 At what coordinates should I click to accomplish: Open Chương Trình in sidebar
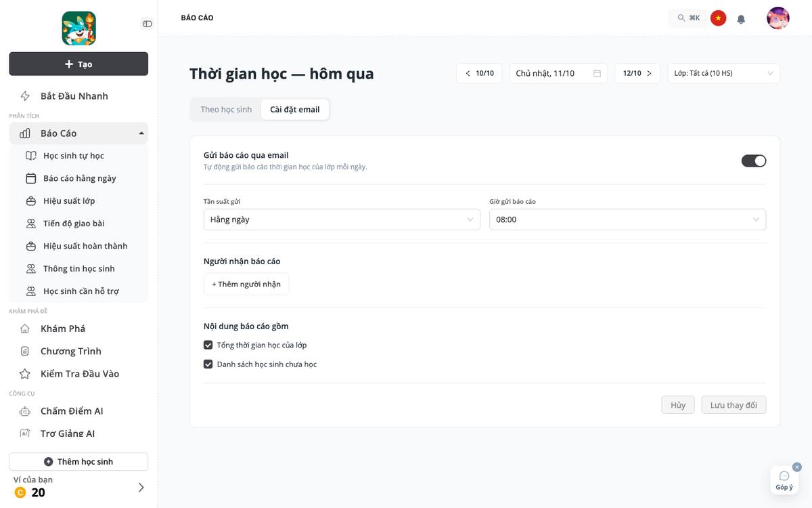(x=78, y=351)
